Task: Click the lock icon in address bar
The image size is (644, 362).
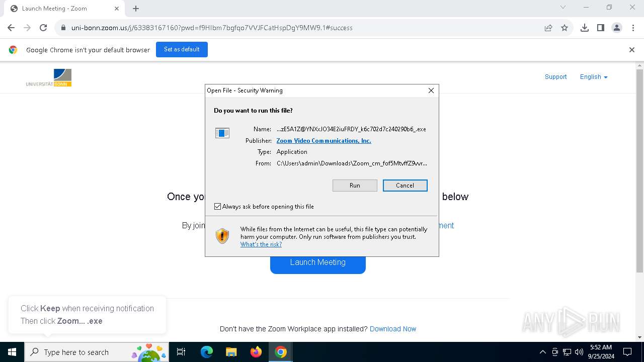Action: click(63, 28)
